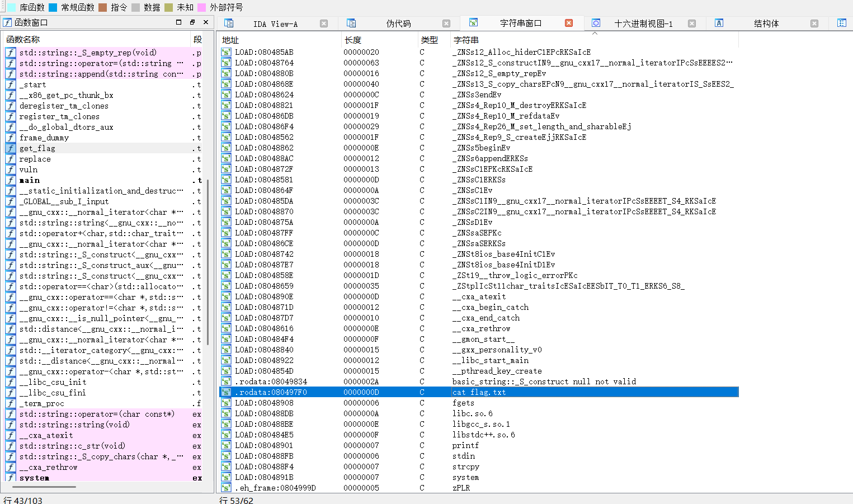Click the cut-off tab icon at far right
This screenshot has width=853, height=504.
(842, 23)
